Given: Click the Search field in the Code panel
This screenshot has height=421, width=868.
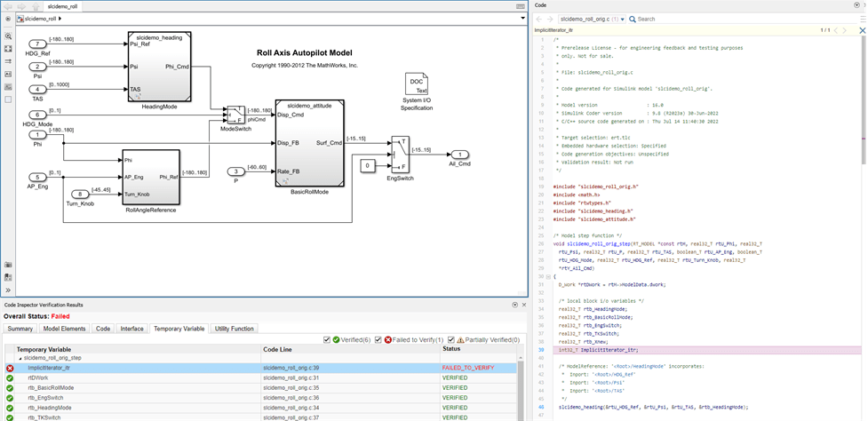Looking at the screenshot, I should coord(693,19).
